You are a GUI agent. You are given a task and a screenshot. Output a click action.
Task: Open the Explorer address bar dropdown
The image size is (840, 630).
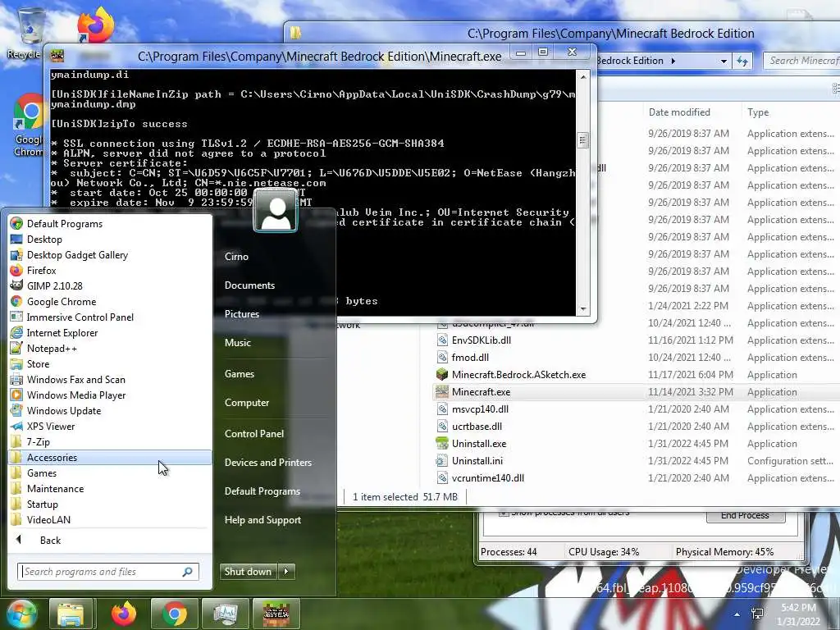[724, 61]
